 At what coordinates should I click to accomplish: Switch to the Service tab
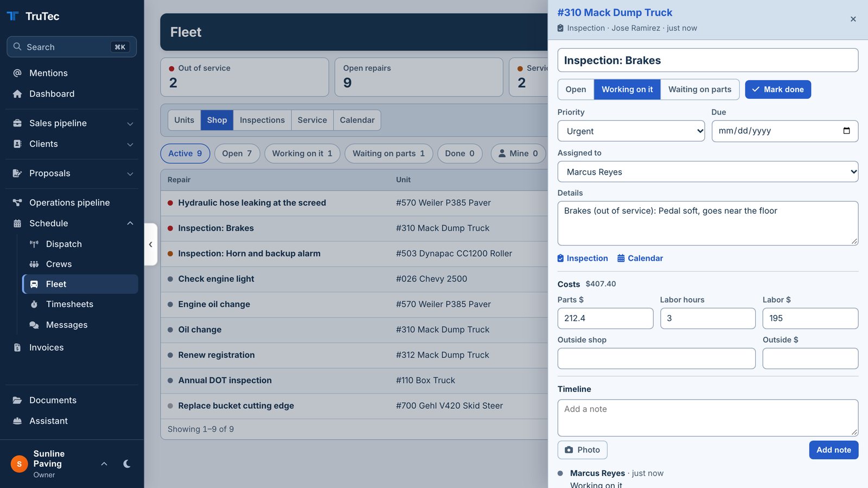[312, 120]
